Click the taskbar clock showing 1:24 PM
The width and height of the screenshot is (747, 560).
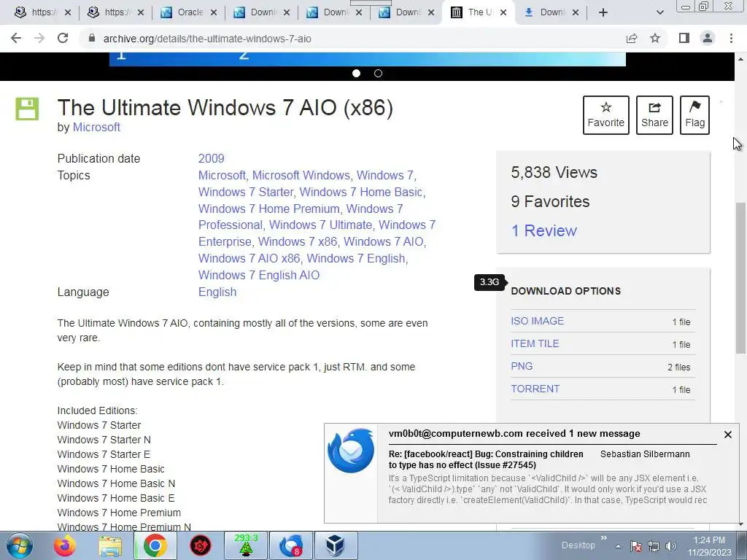[x=709, y=546]
